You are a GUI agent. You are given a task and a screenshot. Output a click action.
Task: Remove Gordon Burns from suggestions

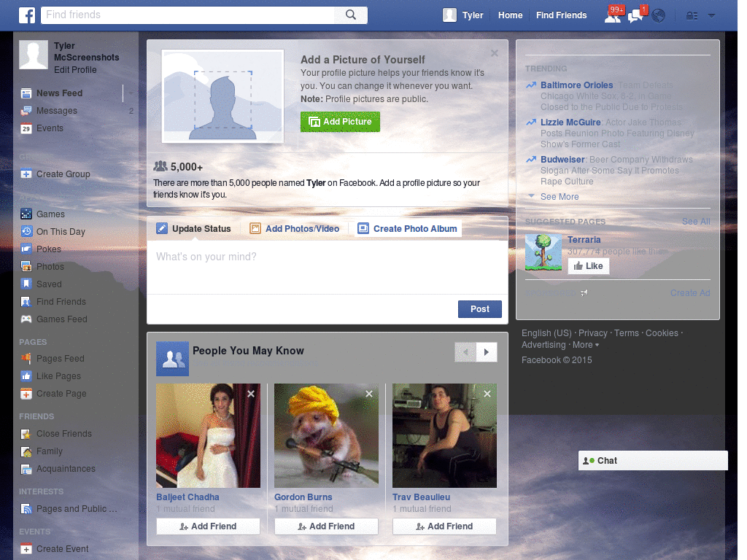pos(369,393)
